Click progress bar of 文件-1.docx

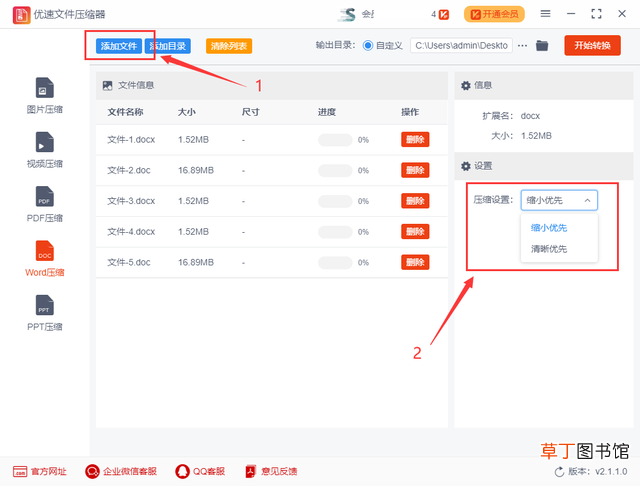[x=335, y=140]
